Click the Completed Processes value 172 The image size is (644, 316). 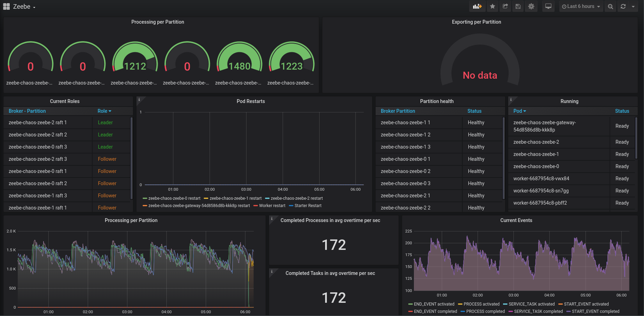tap(334, 245)
